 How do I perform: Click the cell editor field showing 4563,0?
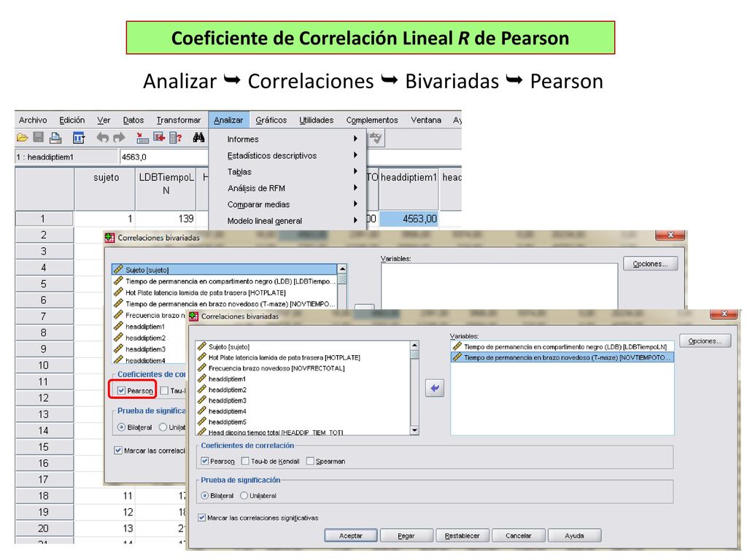coord(163,157)
